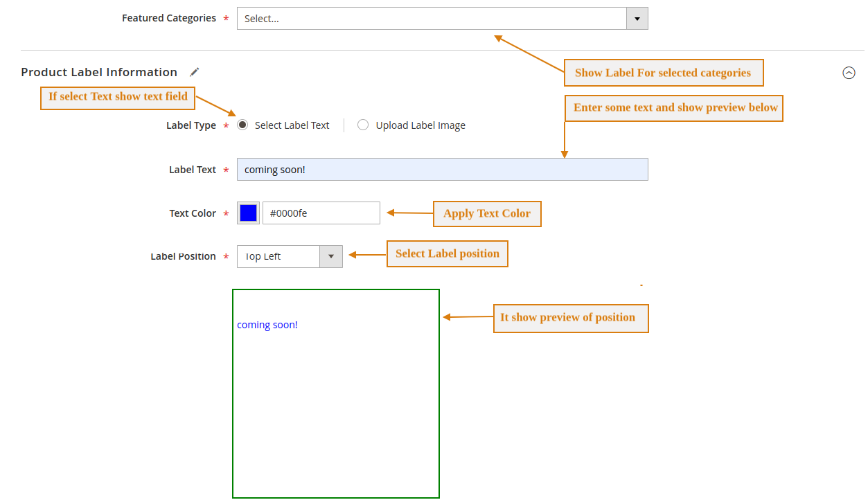868x500 pixels.
Task: Click the coming soon! preview text
Action: click(267, 324)
